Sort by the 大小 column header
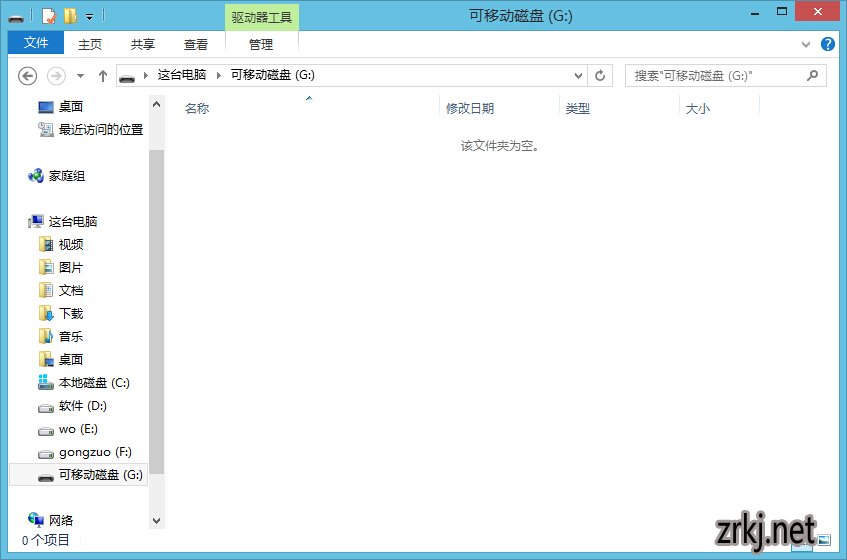Image resolution: width=847 pixels, height=560 pixels. pos(697,109)
